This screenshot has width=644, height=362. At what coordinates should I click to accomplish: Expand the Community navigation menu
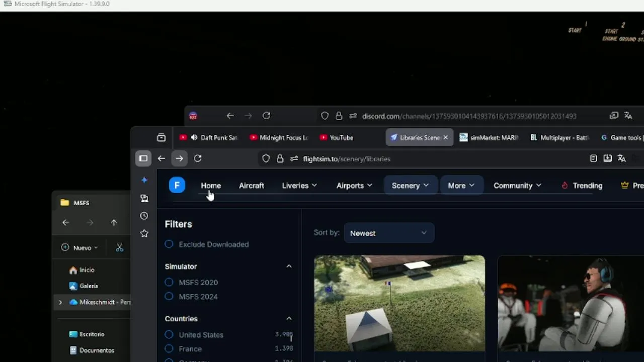(517, 186)
